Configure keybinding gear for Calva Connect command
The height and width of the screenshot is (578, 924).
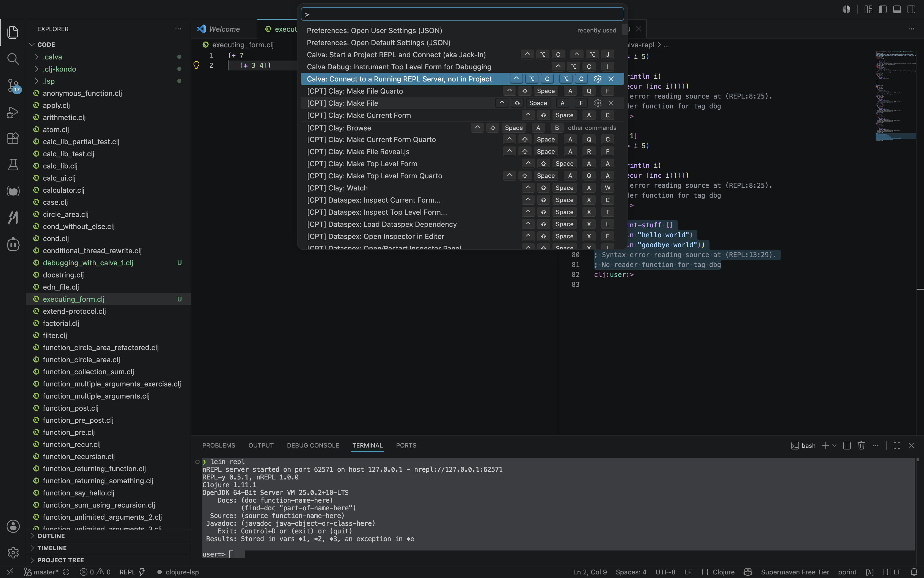click(598, 79)
